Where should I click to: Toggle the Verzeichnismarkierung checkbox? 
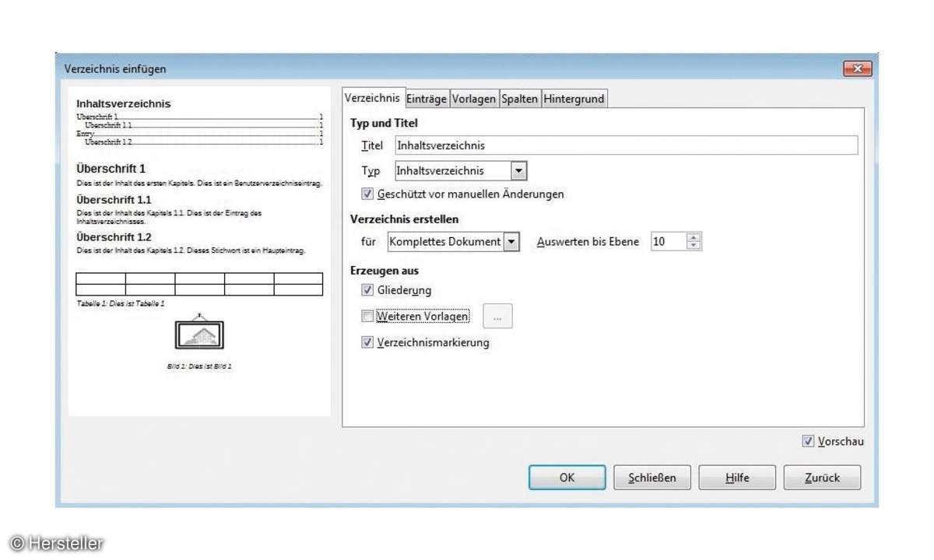tap(368, 342)
